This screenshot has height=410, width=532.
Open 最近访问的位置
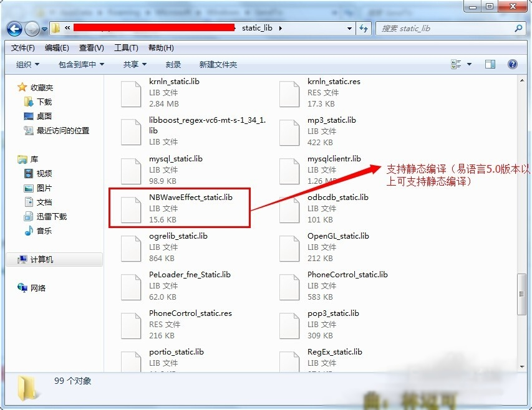(57, 130)
